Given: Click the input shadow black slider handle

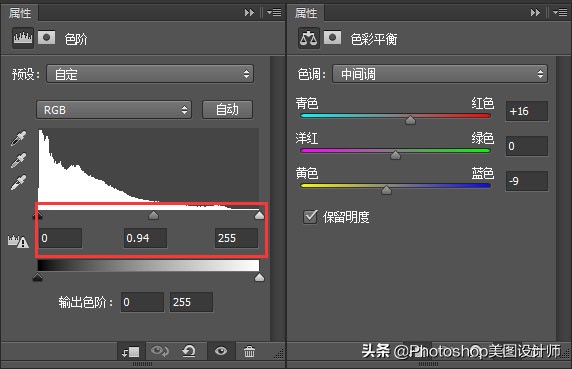Looking at the screenshot, I should point(38,215).
